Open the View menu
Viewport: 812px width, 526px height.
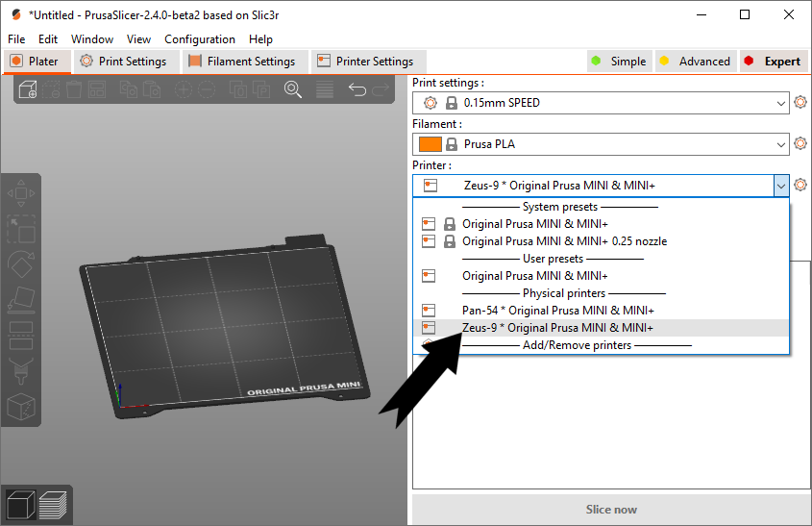[x=138, y=39]
